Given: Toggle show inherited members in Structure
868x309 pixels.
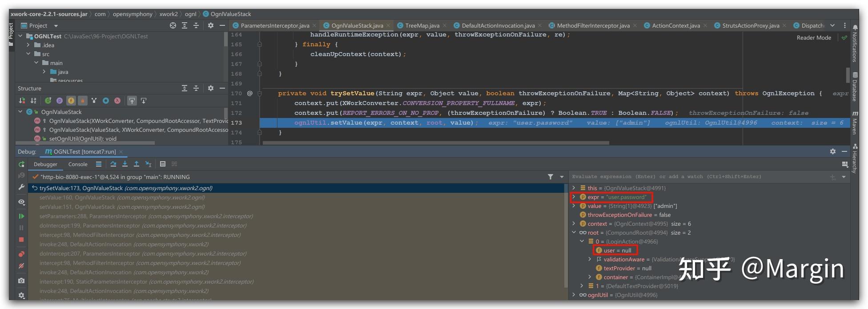Looking at the screenshot, I should [48, 101].
